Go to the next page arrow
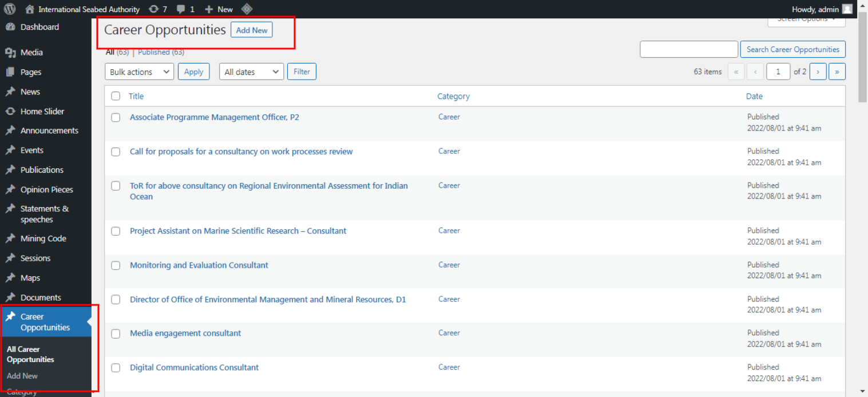The width and height of the screenshot is (868, 397). pos(818,72)
